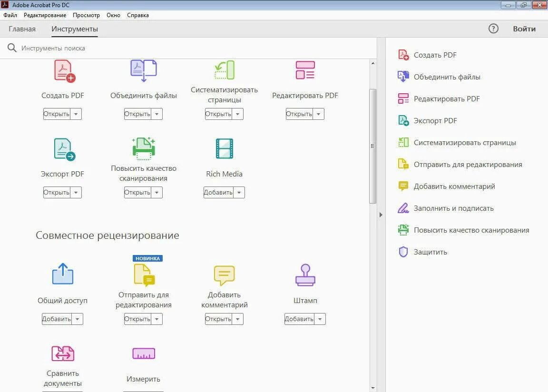Click the Измерить ruler icon
Viewport: 548px width, 392px height.
point(144,353)
